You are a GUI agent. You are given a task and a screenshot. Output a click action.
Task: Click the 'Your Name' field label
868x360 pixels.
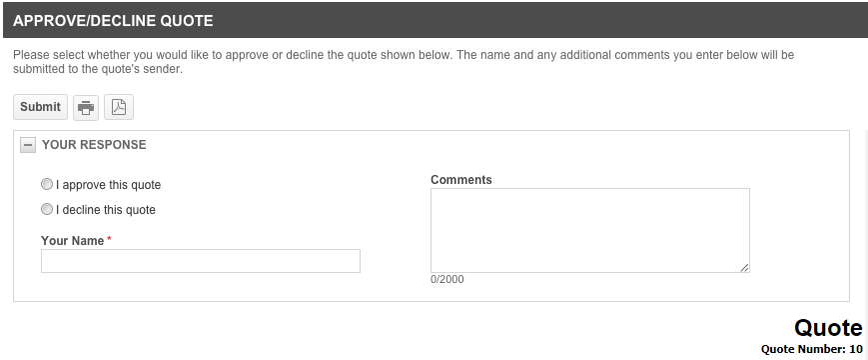click(73, 241)
